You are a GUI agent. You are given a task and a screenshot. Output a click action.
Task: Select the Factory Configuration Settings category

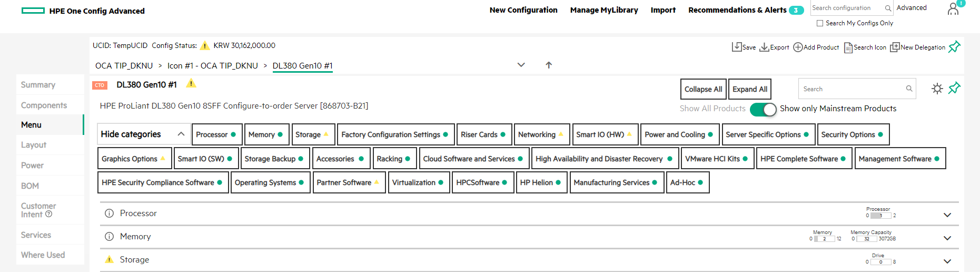pyautogui.click(x=395, y=134)
